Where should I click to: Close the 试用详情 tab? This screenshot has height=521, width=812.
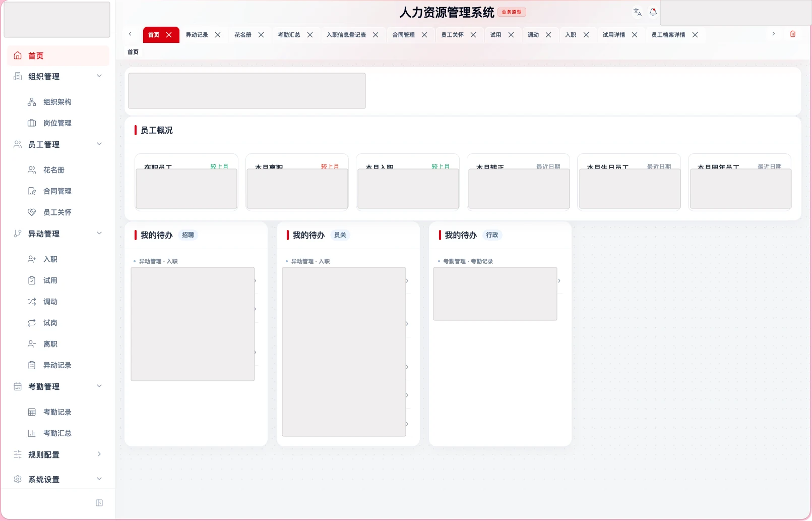pos(635,35)
